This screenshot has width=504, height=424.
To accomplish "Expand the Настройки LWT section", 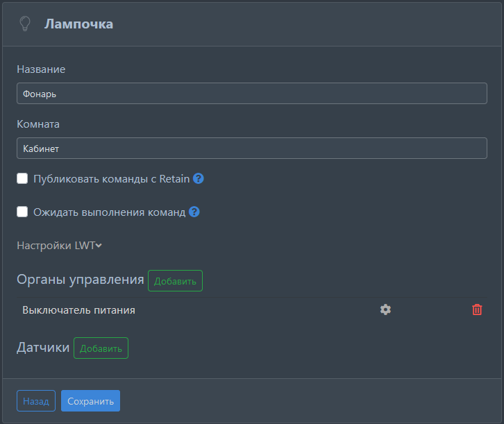I will (60, 245).
